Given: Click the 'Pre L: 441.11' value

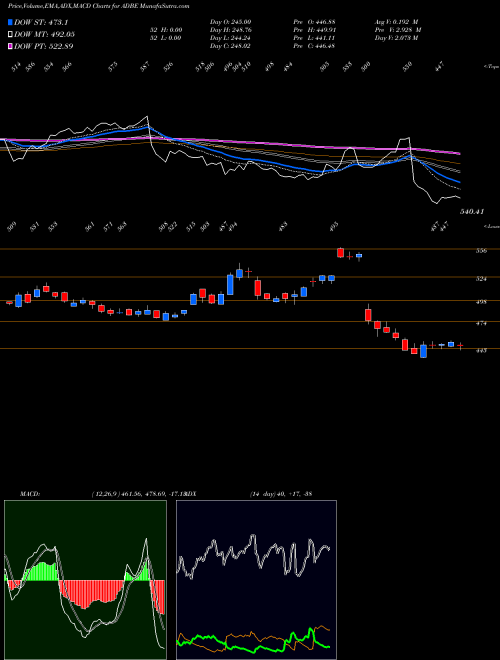Looking at the screenshot, I should [x=314, y=38].
